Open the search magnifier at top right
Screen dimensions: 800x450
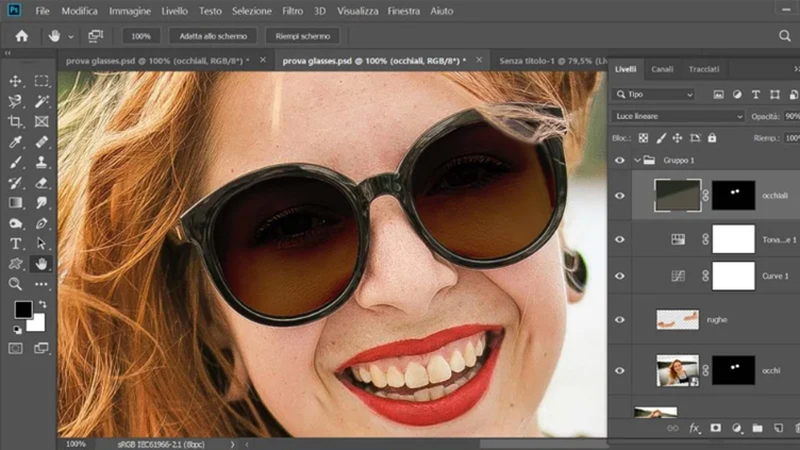tap(785, 36)
